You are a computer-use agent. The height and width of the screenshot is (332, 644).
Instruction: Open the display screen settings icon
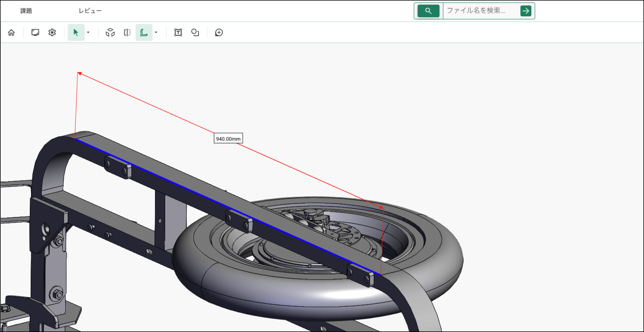[x=35, y=33]
